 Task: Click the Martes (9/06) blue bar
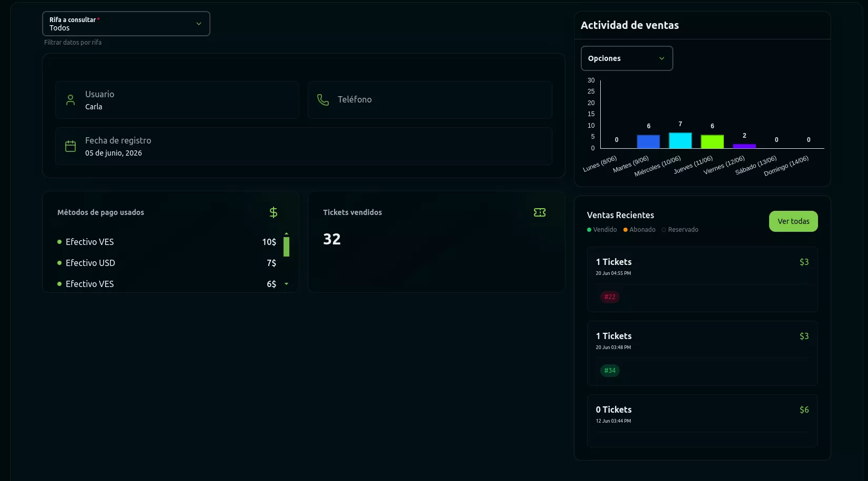point(648,141)
